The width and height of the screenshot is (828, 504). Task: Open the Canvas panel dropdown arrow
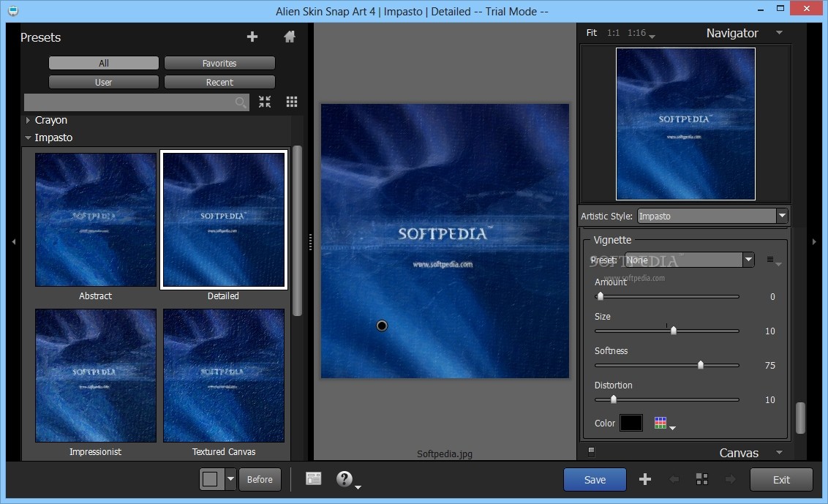780,452
